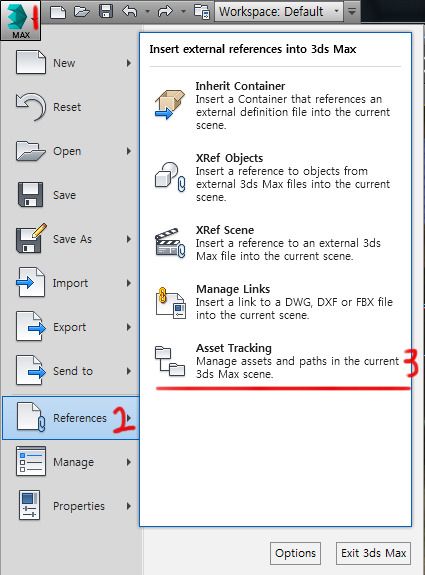Select the Import menu entry
This screenshot has width=425, height=575.
[70, 283]
